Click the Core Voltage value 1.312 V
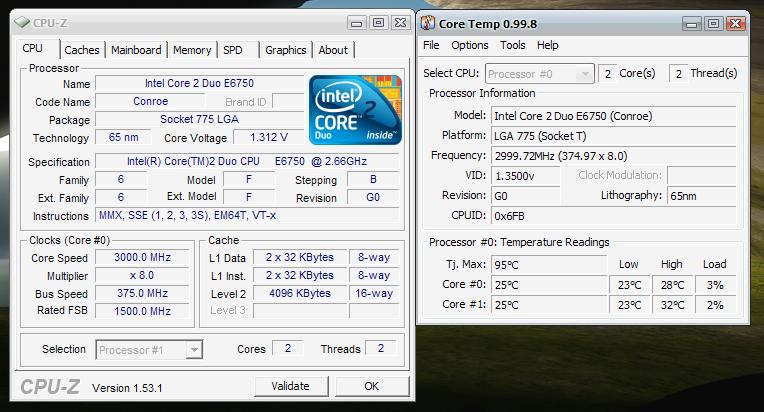 click(x=268, y=137)
